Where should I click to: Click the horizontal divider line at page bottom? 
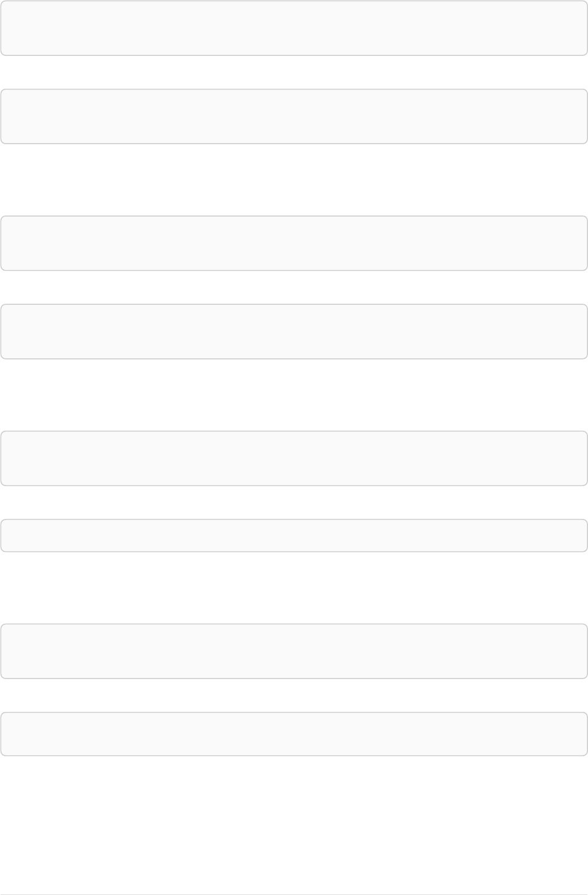pos(294,894)
